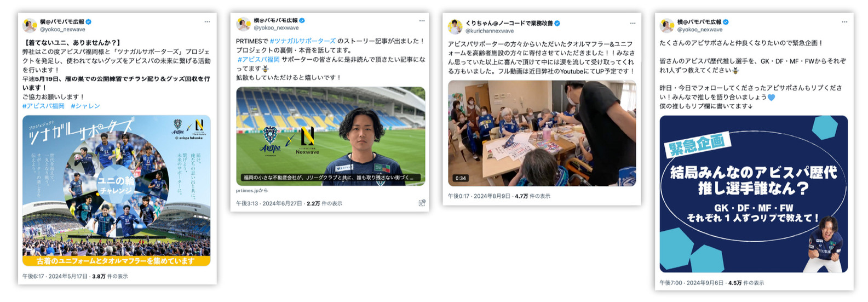Open more options on fourth tweet card

pyautogui.click(x=845, y=22)
